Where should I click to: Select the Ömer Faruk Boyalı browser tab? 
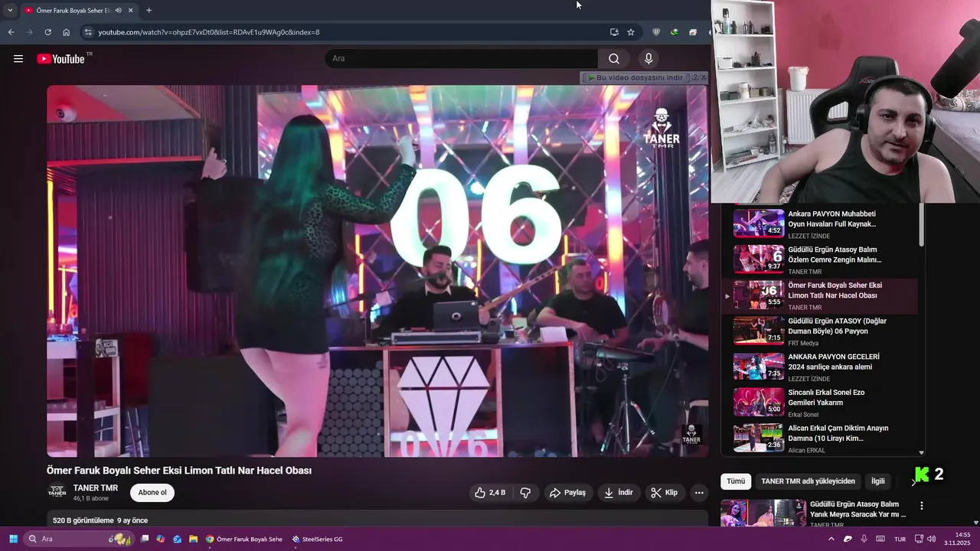79,11
